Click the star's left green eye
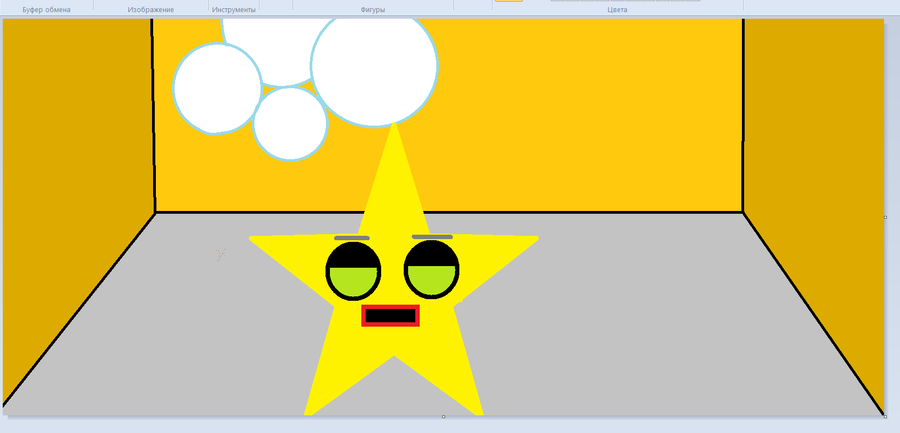The height and width of the screenshot is (433, 900). [353, 271]
